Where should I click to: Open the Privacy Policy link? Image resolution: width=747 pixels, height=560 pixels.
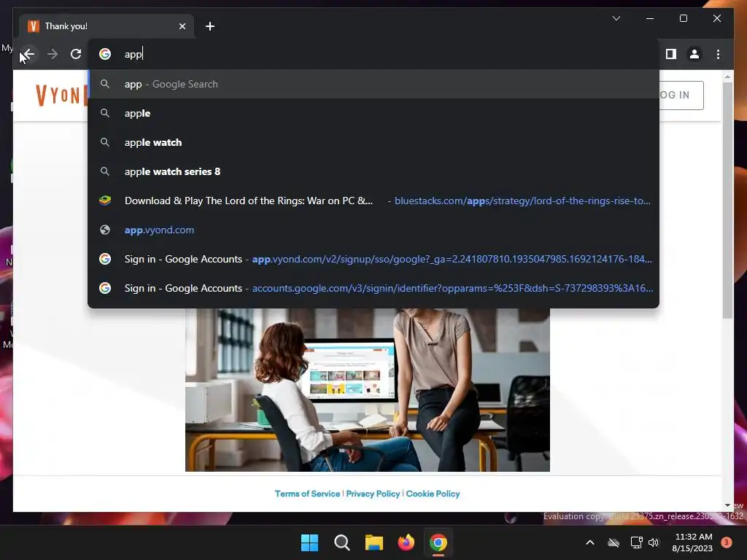tap(373, 494)
